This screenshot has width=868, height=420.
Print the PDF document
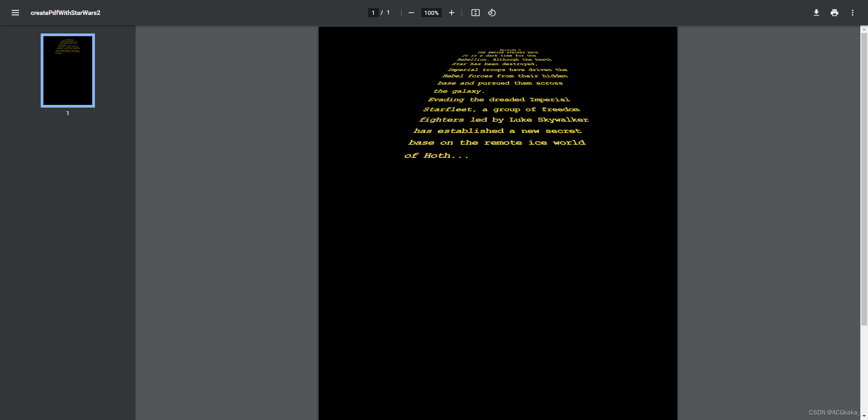click(x=835, y=13)
